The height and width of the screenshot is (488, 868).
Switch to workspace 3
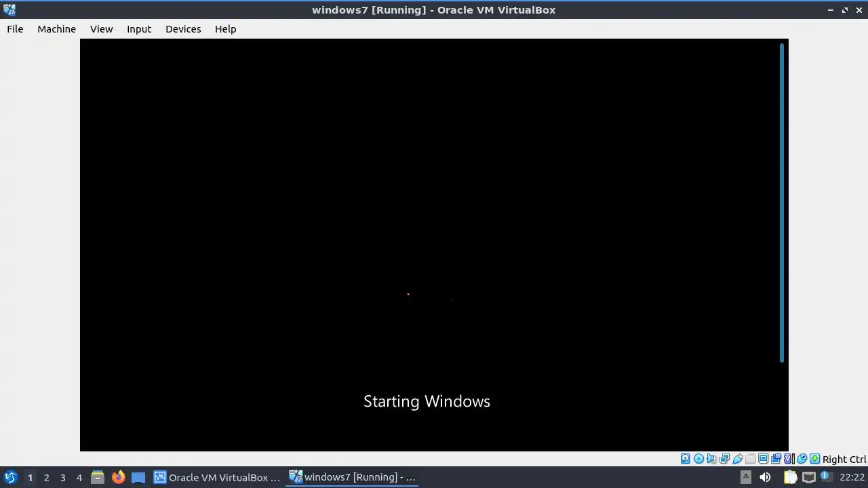[62, 477]
